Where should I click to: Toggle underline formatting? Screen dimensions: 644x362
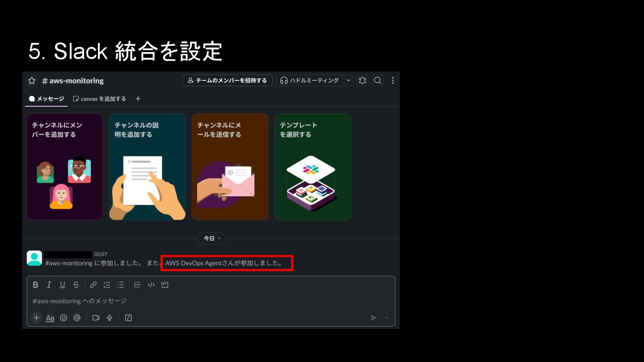[63, 285]
